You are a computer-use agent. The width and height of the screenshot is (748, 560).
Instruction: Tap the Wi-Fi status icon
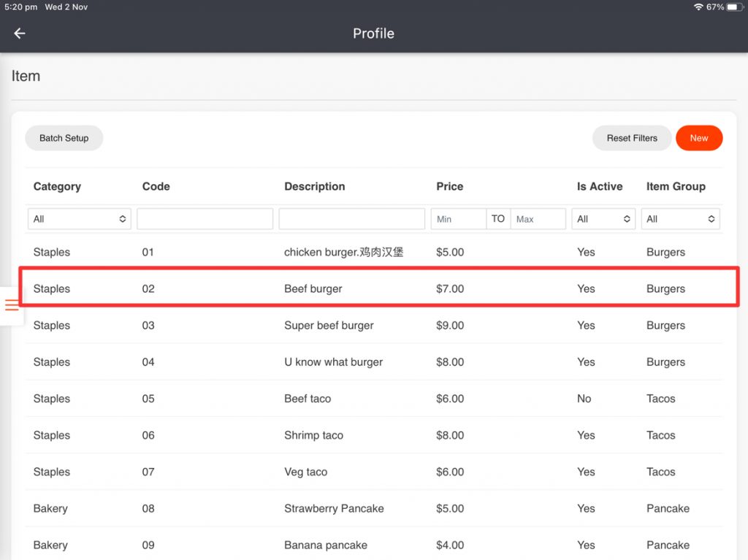pyautogui.click(x=698, y=7)
